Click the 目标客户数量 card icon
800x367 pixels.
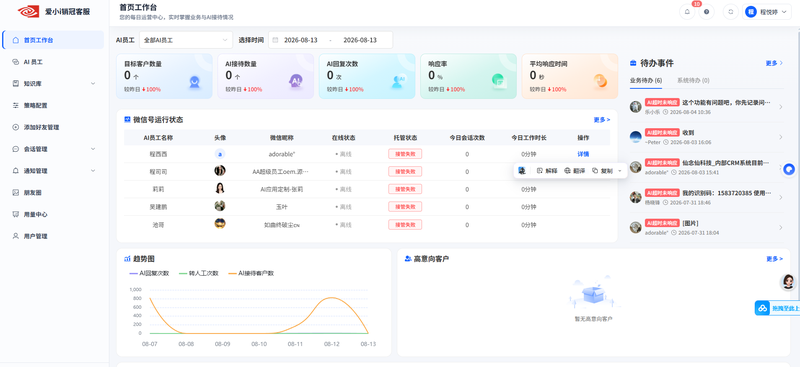(194, 81)
